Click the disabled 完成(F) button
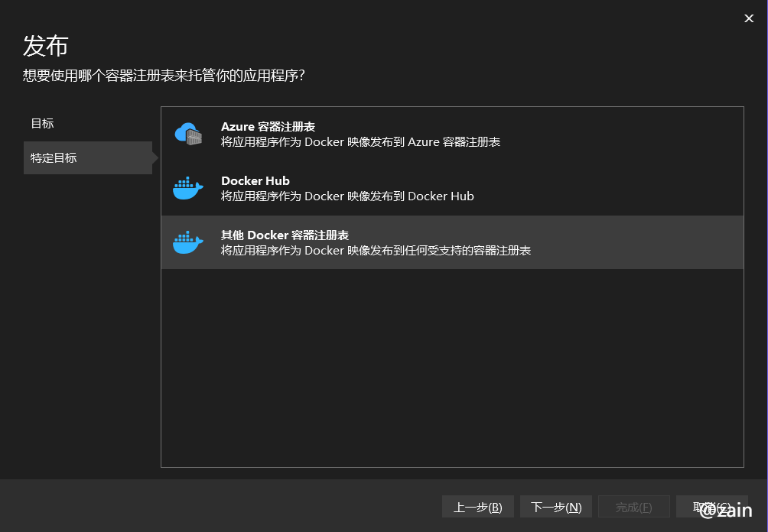 (634, 507)
